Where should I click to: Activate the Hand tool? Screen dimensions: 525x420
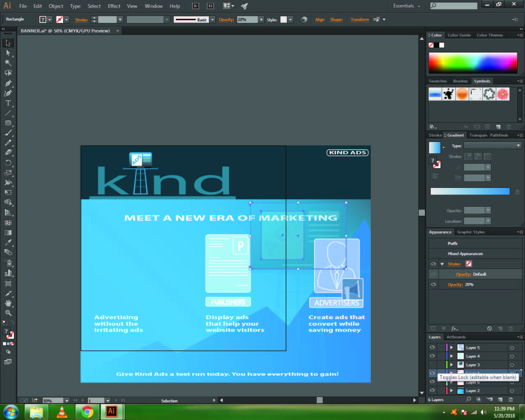pos(8,303)
